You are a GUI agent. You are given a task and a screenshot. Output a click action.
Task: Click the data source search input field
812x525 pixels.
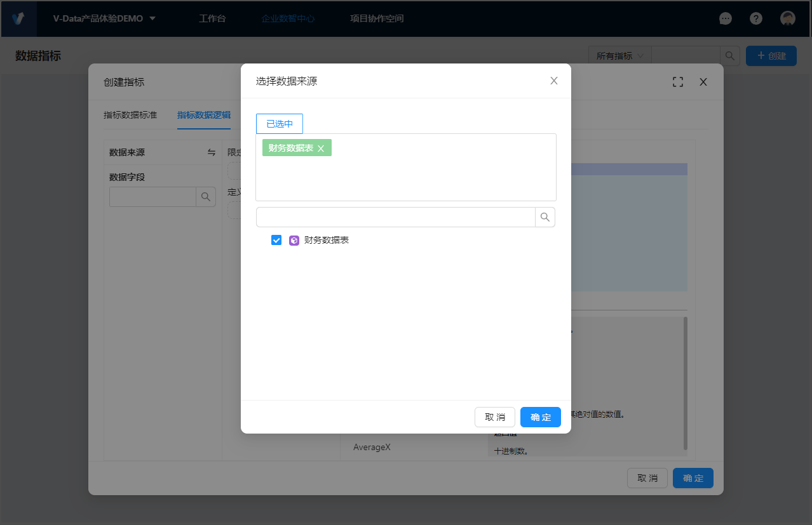[395, 217]
